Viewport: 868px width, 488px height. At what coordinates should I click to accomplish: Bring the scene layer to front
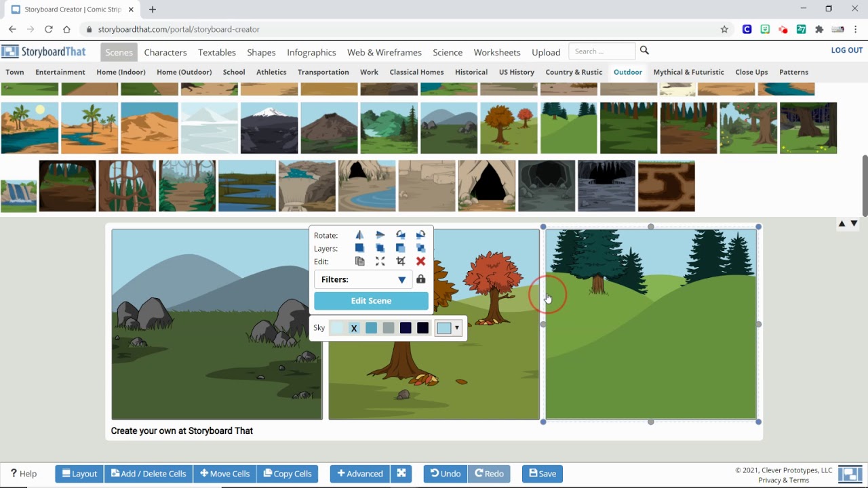[359, 248]
